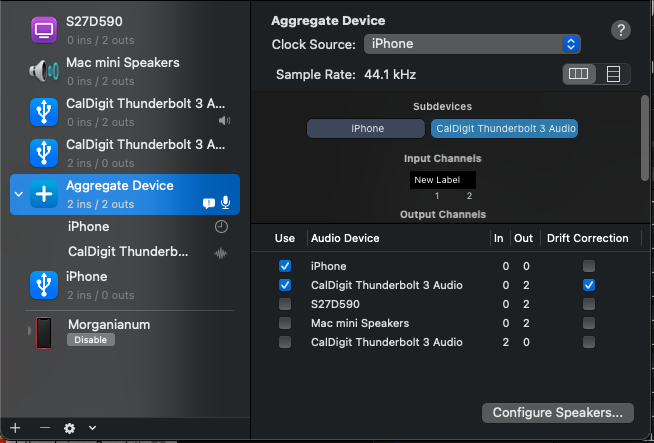Enable Use for Mac mini Speakers
This screenshot has width=654, height=443.
285,323
